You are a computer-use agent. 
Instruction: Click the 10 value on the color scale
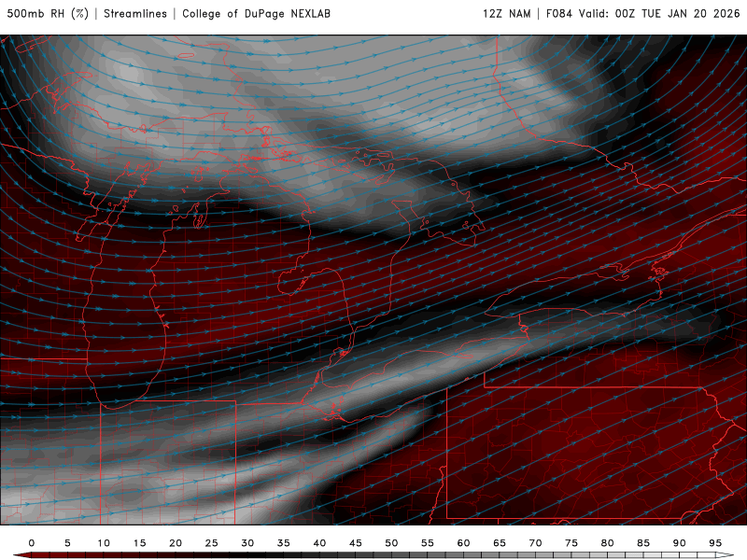pos(104,543)
